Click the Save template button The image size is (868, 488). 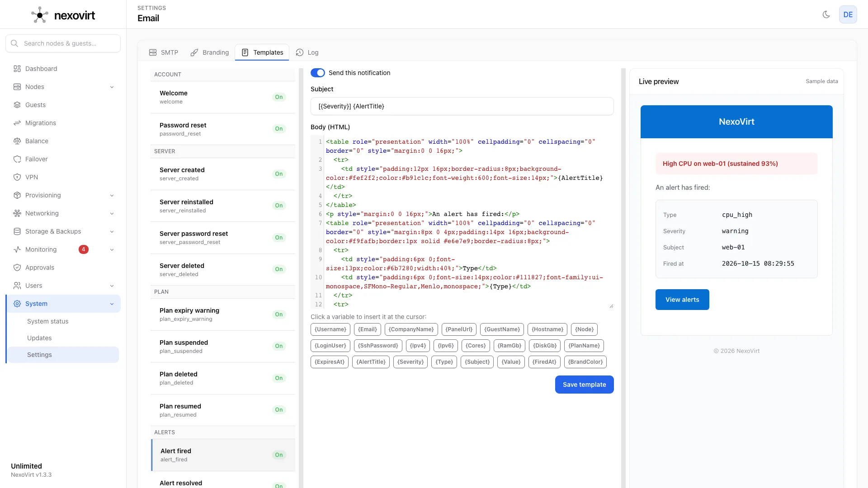584,385
